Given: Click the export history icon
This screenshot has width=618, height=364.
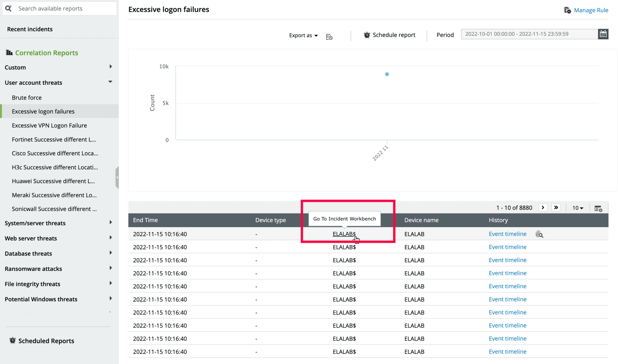Looking at the screenshot, I should tap(329, 37).
